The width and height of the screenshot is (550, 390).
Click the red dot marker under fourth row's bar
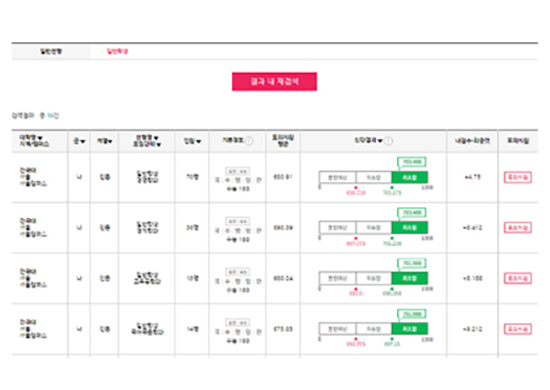[356, 339]
